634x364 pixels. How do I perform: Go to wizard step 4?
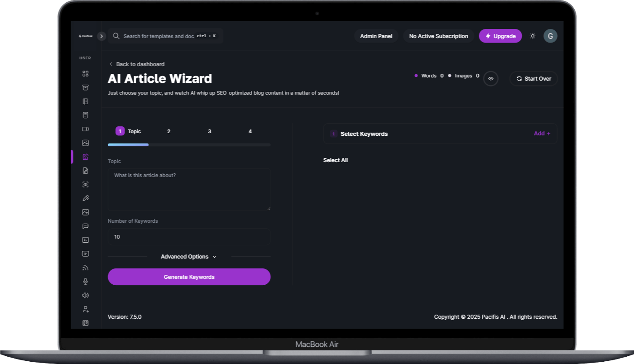tap(250, 131)
